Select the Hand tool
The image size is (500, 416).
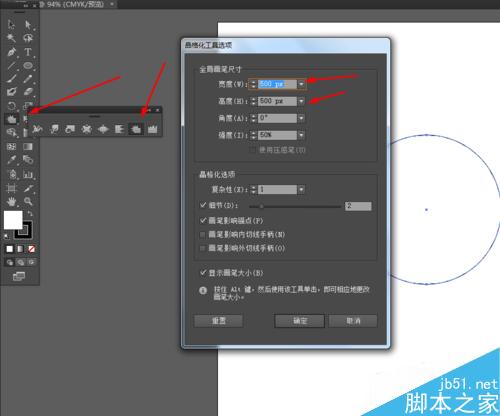(x=11, y=201)
